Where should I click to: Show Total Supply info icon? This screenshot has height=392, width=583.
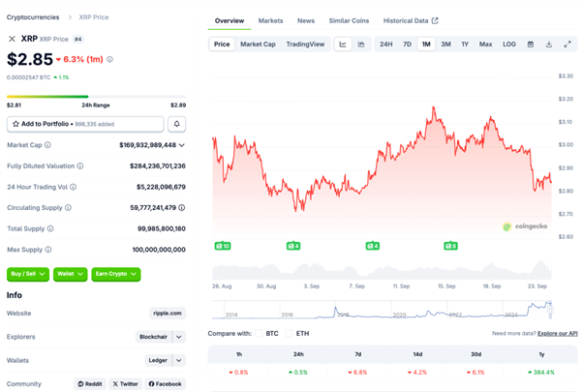tap(50, 228)
